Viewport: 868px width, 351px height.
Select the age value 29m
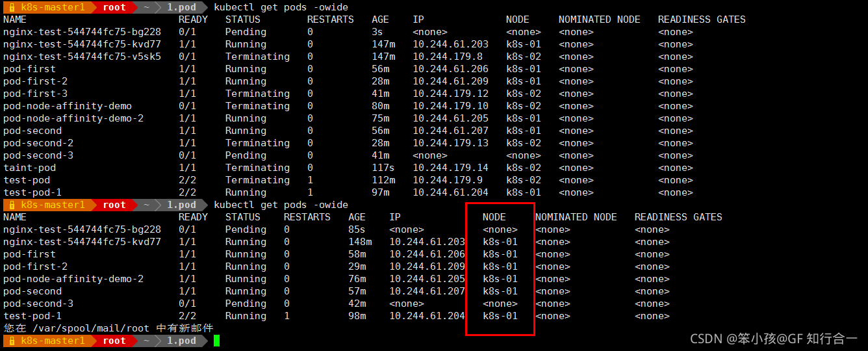[357, 266]
